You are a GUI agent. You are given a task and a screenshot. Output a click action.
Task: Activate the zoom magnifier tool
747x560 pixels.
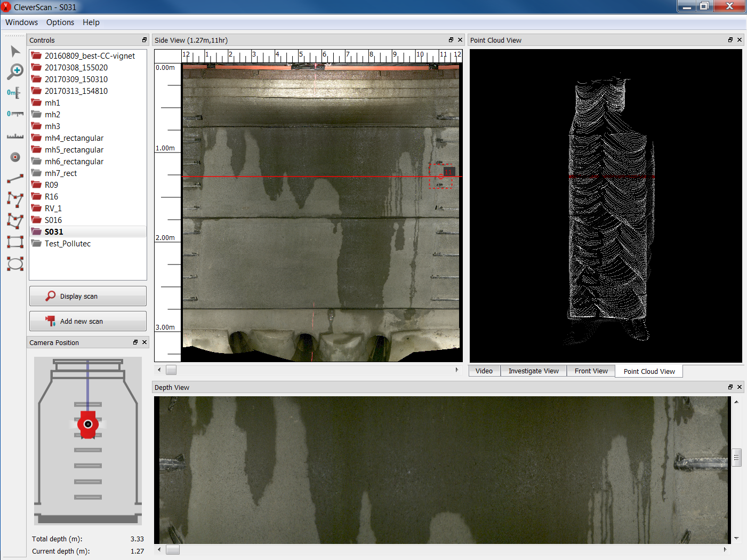click(x=15, y=71)
